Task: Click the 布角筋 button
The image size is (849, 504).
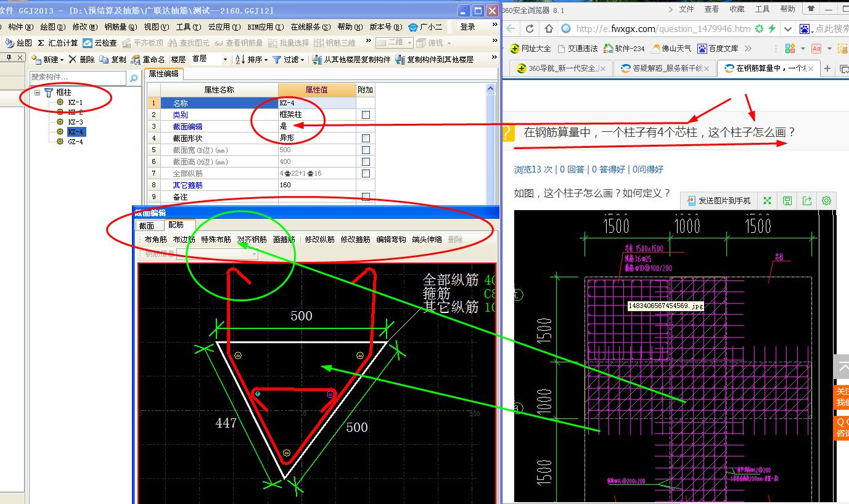Action: click(x=155, y=240)
